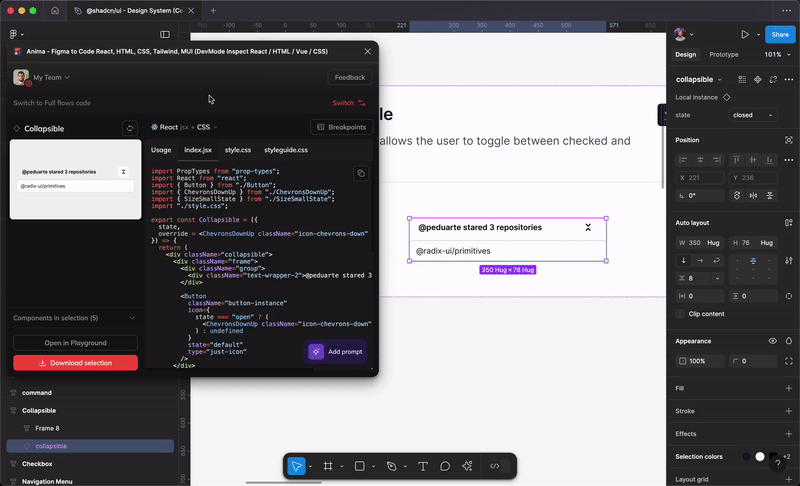The height and width of the screenshot is (486, 800).
Task: Select the Move tool in bottom toolbar
Action: (296, 466)
